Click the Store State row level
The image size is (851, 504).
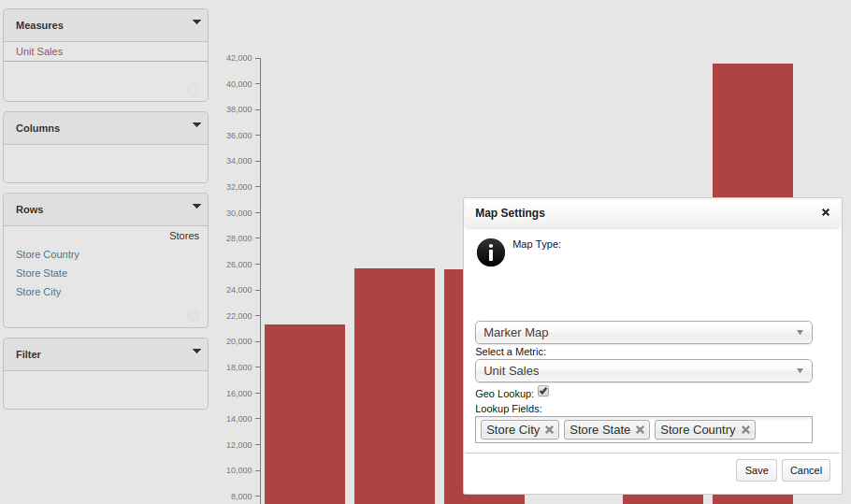[41, 273]
